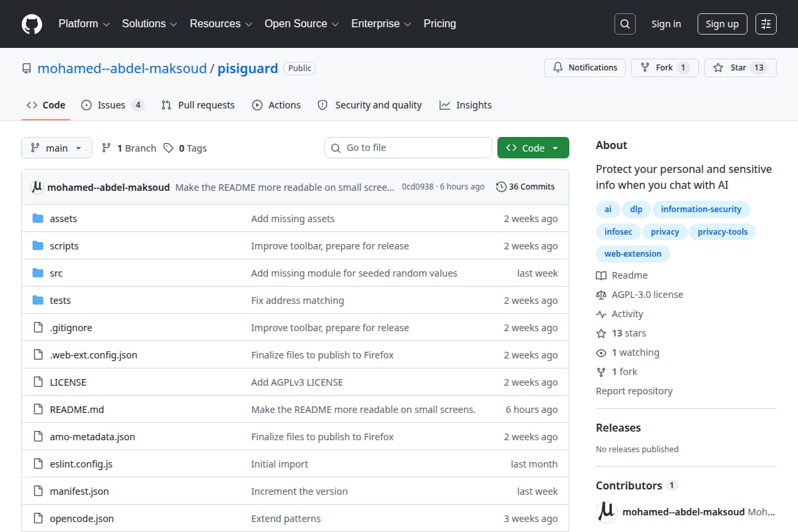Switch to the Insights tab
Screen dimensions: 798x532
pos(465,105)
